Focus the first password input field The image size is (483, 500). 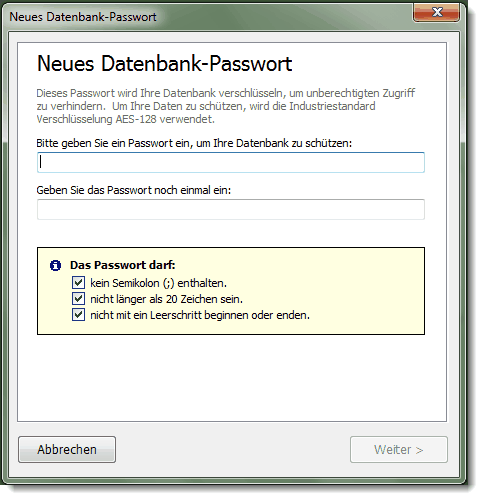pyautogui.click(x=231, y=162)
